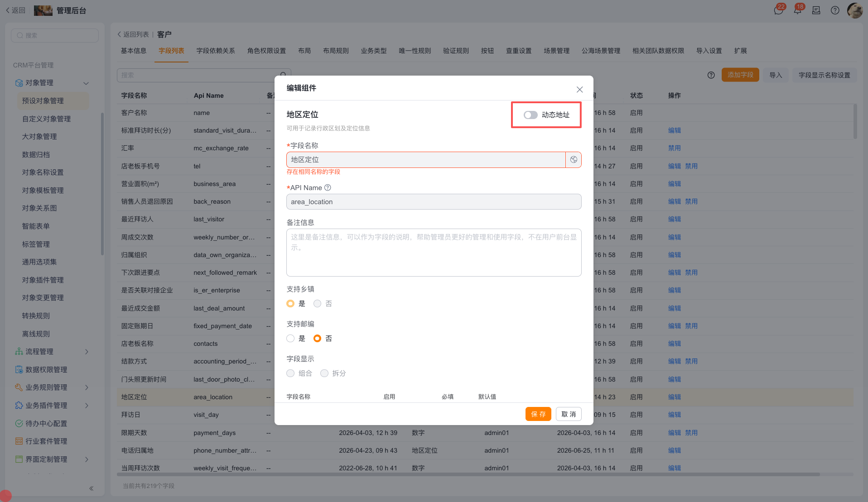Click the 备注信息 textarea
The image size is (868, 502).
tap(434, 253)
